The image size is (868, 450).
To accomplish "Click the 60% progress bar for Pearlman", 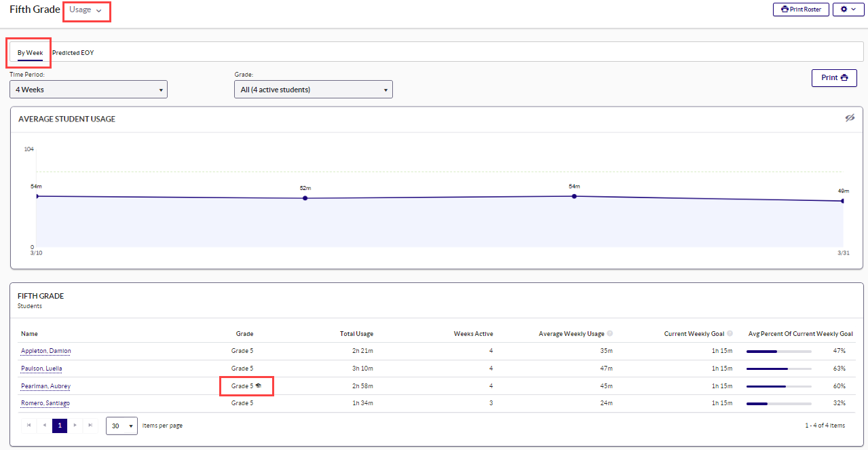I will click(779, 386).
